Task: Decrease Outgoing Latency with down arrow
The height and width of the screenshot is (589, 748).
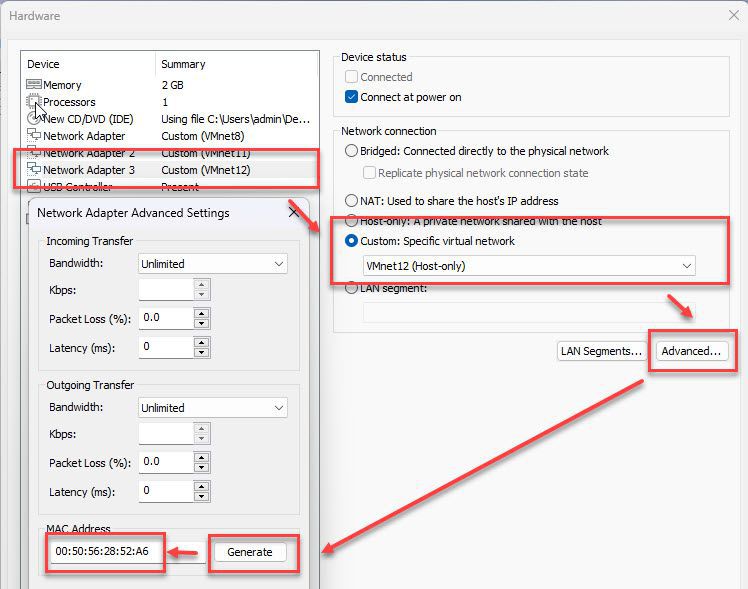Action: (202, 496)
